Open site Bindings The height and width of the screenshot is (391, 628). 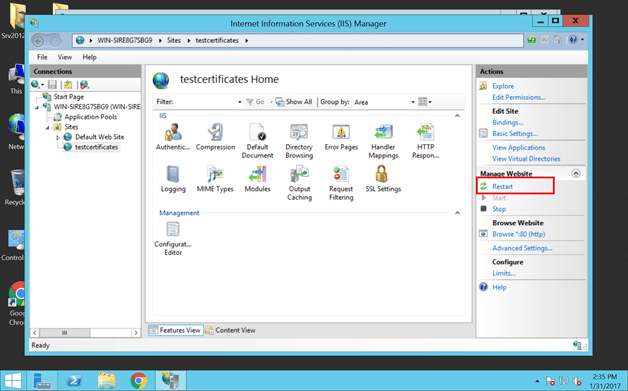tap(507, 123)
